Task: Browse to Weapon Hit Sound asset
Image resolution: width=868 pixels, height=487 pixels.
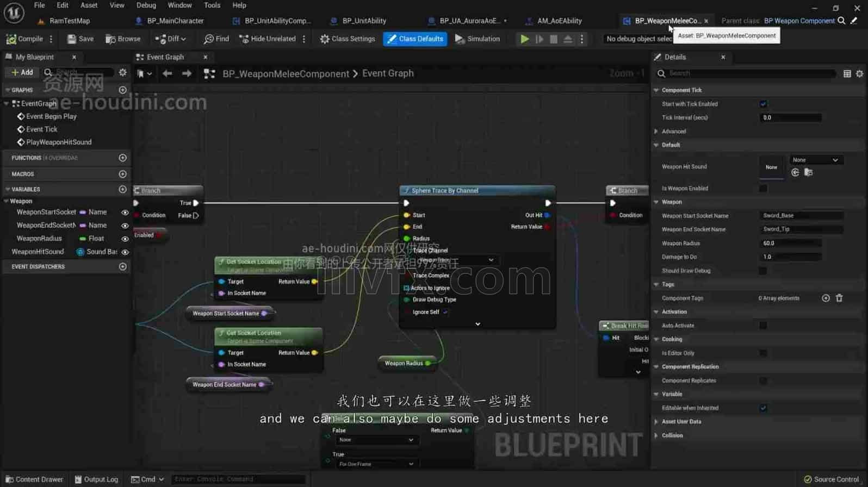Action: [x=809, y=172]
